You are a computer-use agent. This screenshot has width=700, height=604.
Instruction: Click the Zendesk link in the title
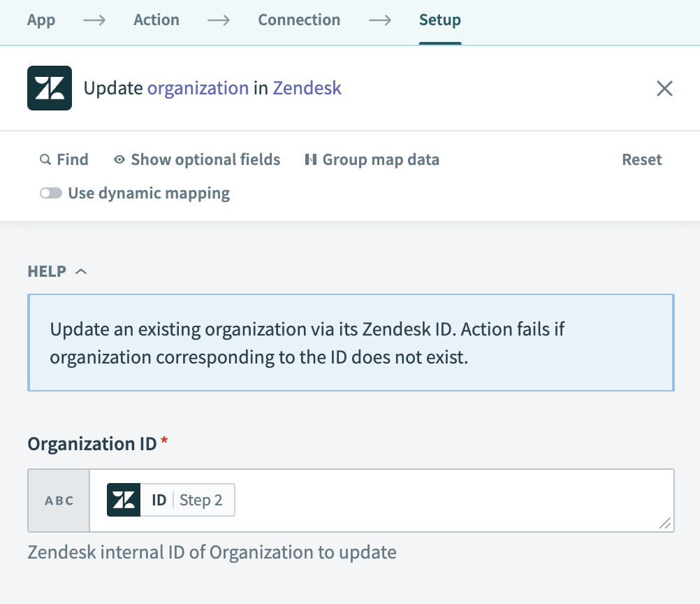pyautogui.click(x=307, y=87)
